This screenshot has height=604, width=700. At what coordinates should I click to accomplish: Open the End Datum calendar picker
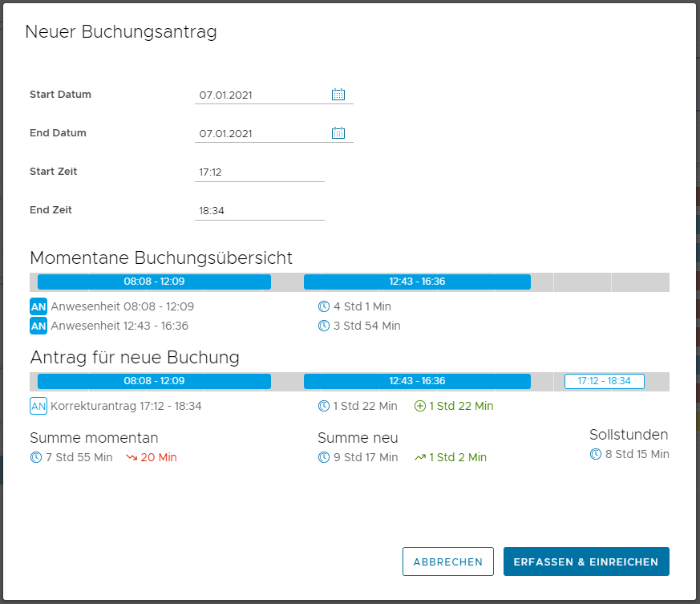pos(338,133)
